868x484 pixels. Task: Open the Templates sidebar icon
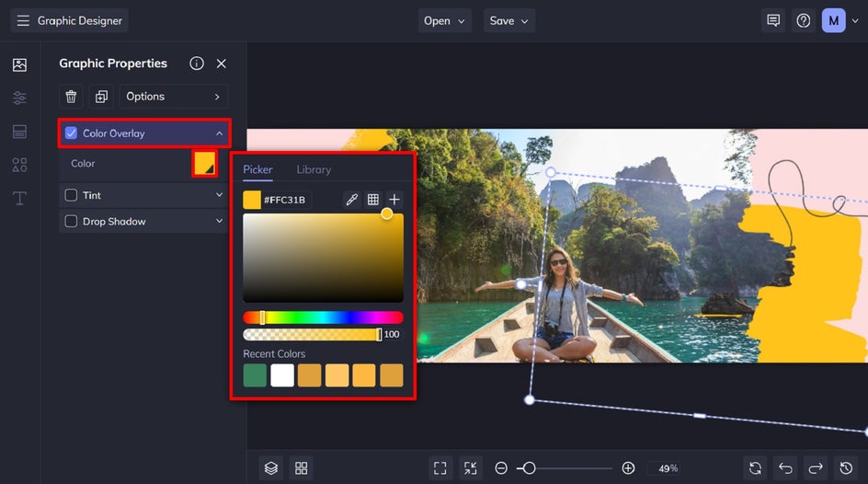coord(19,132)
